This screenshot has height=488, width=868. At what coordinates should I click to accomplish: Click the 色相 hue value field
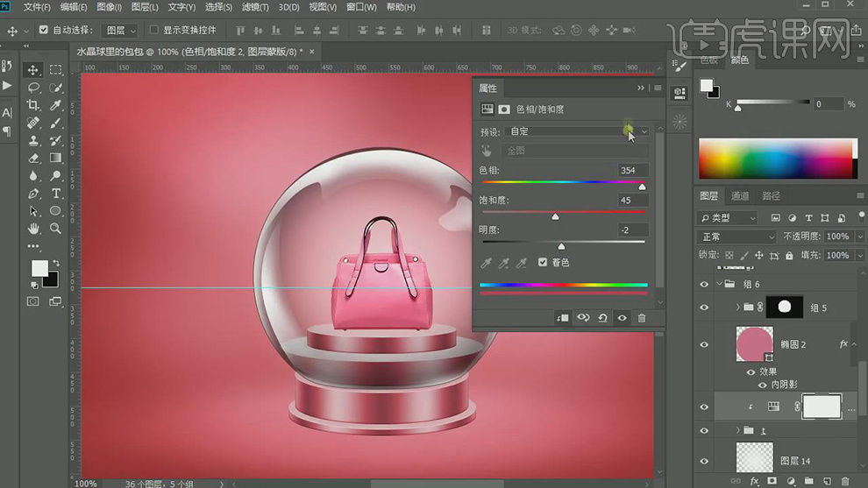[631, 170]
